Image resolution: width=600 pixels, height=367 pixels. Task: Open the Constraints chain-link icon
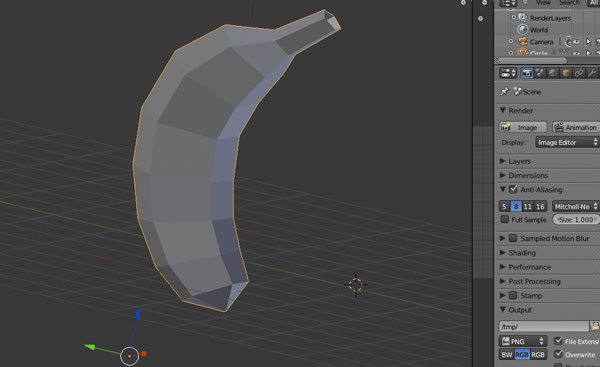coord(579,73)
